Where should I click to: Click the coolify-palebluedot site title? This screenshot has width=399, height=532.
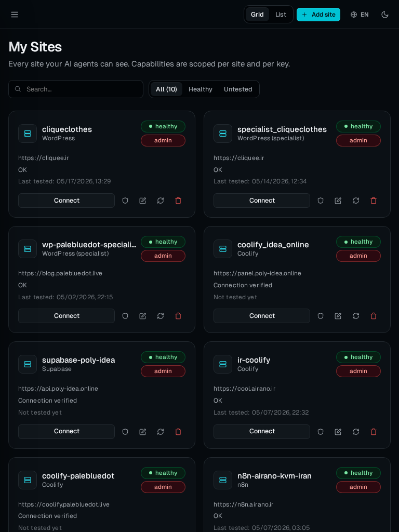click(x=78, y=476)
